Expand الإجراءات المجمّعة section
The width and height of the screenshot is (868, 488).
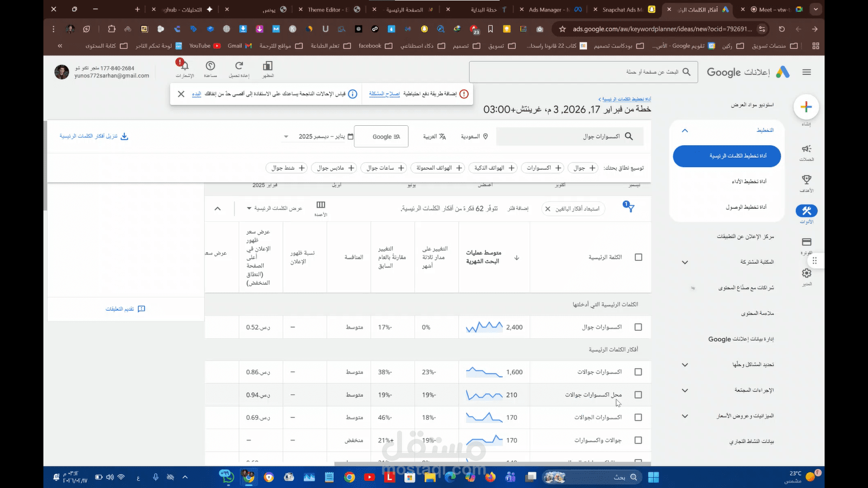click(x=685, y=390)
